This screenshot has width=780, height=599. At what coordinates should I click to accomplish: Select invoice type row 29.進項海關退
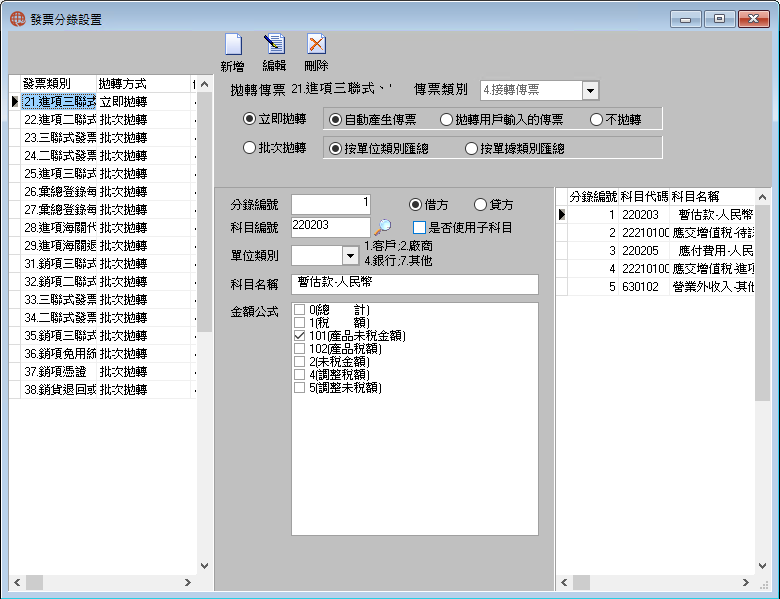point(102,245)
